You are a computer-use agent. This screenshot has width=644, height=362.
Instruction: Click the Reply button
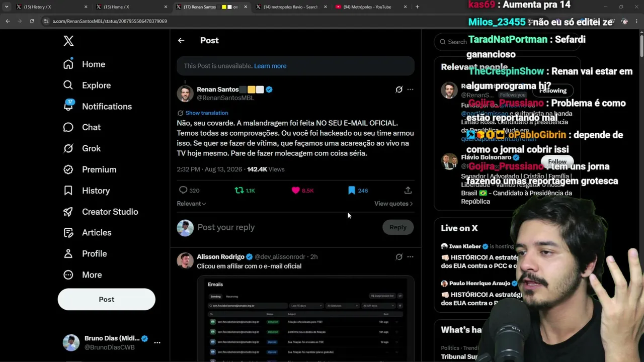398,227
